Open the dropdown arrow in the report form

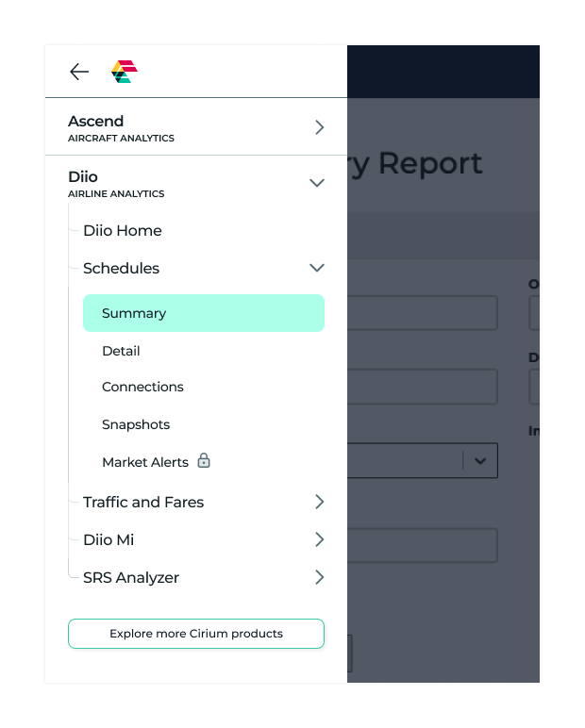[479, 461]
